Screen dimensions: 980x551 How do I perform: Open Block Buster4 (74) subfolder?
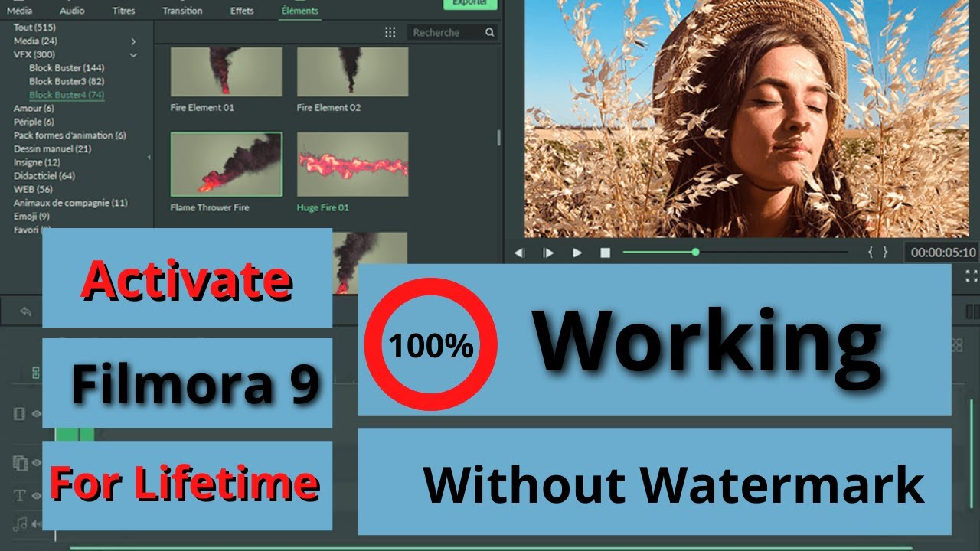click(67, 95)
